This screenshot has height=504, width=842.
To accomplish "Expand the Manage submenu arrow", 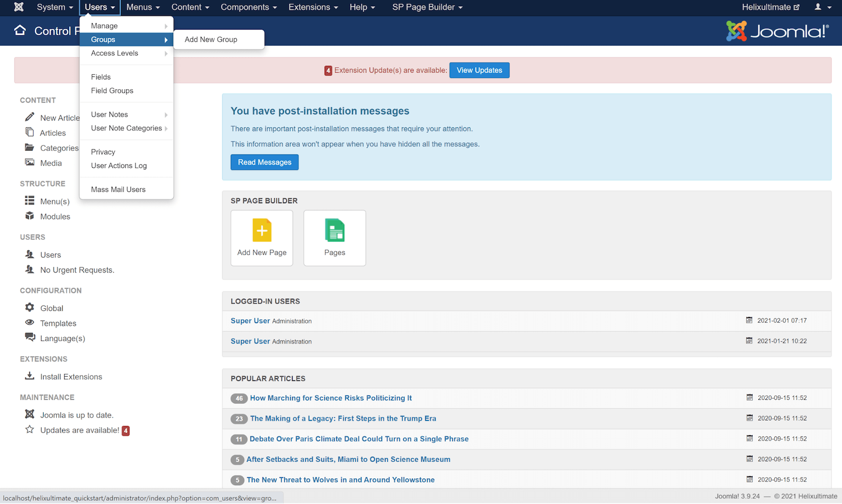I will [166, 26].
